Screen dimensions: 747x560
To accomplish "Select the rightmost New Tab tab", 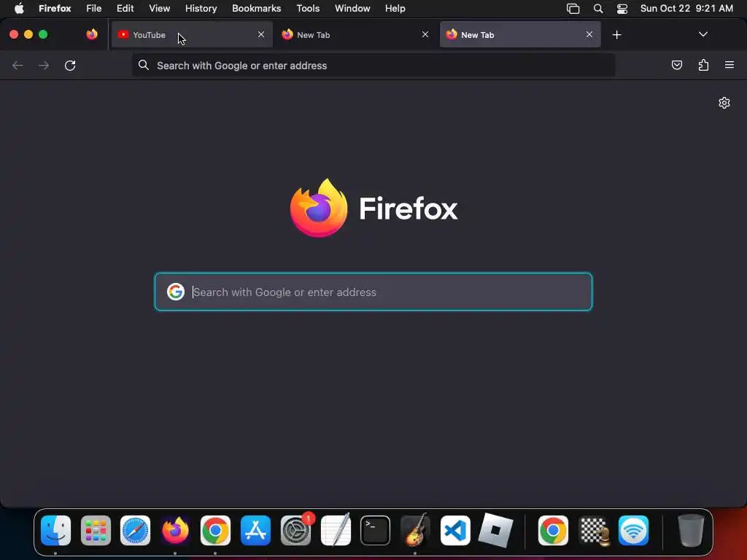I will point(520,35).
